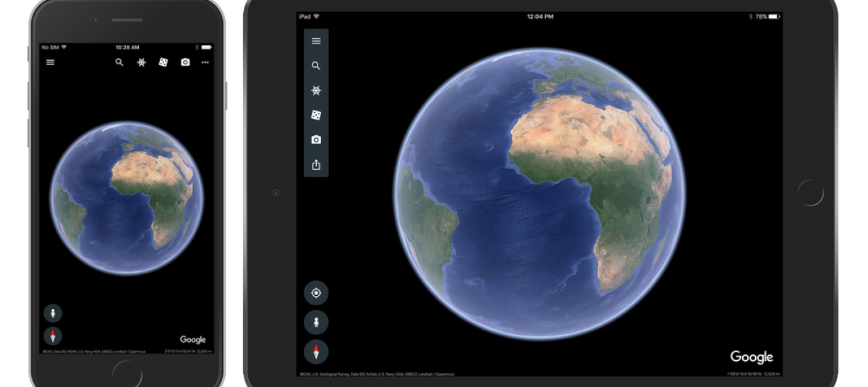Open Voyager ship wheel on iPad sidebar
This screenshot has width=868, height=387.
tap(316, 90)
